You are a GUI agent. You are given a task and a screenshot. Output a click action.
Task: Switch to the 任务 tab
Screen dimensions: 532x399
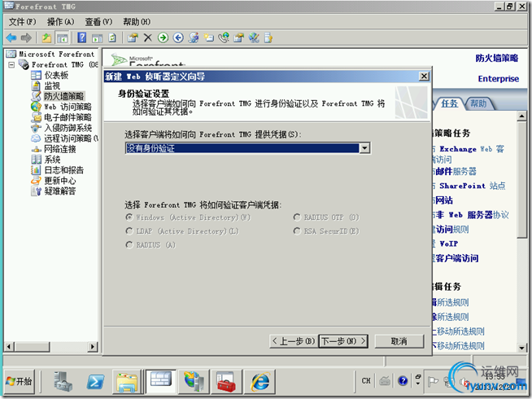(x=450, y=103)
